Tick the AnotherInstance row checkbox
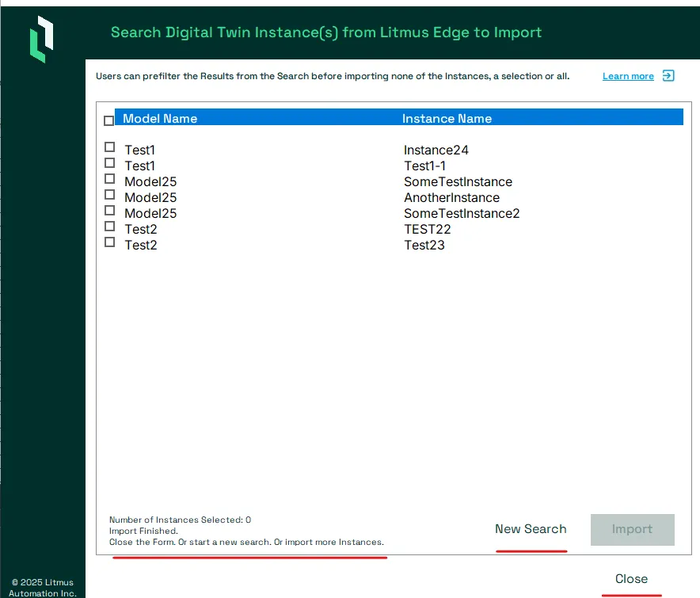The image size is (700, 598). (109, 195)
